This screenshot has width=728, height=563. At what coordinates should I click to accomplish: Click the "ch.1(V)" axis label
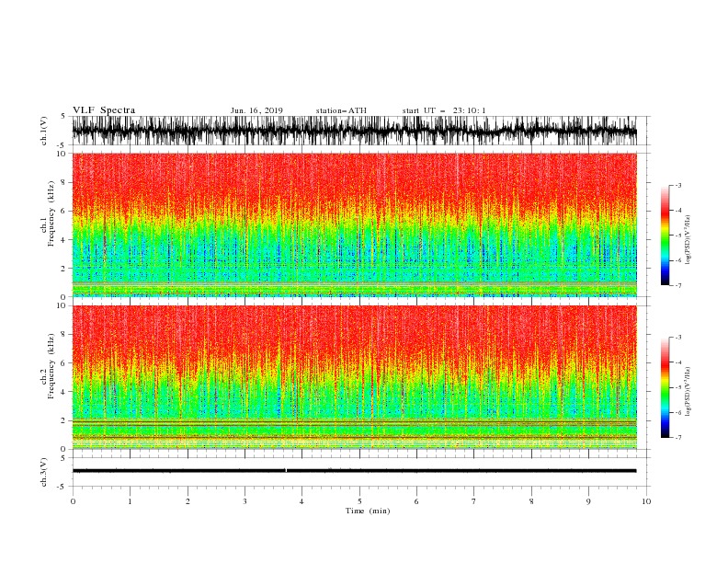(x=44, y=131)
